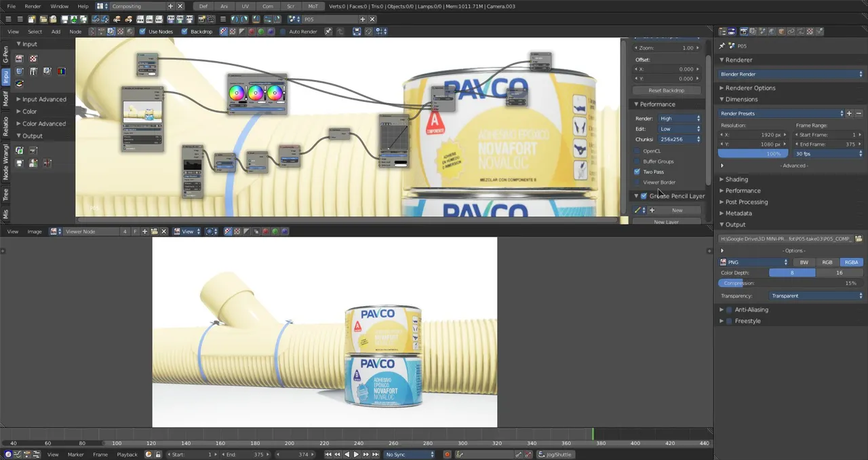The height and width of the screenshot is (460, 868).
Task: Expand the Post Processing panel
Action: click(x=747, y=202)
